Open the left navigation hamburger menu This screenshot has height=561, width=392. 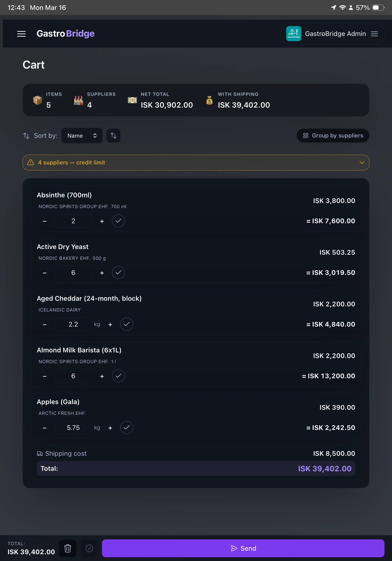pyautogui.click(x=21, y=33)
